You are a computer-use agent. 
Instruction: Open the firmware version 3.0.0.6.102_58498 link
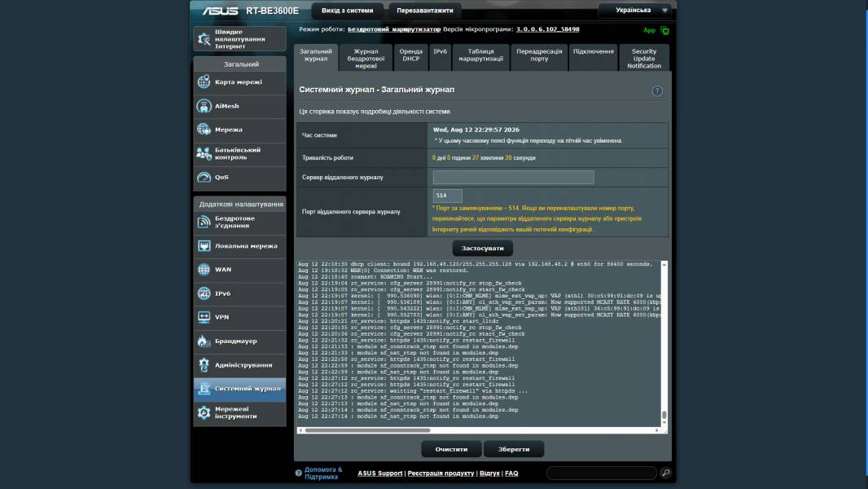click(547, 29)
